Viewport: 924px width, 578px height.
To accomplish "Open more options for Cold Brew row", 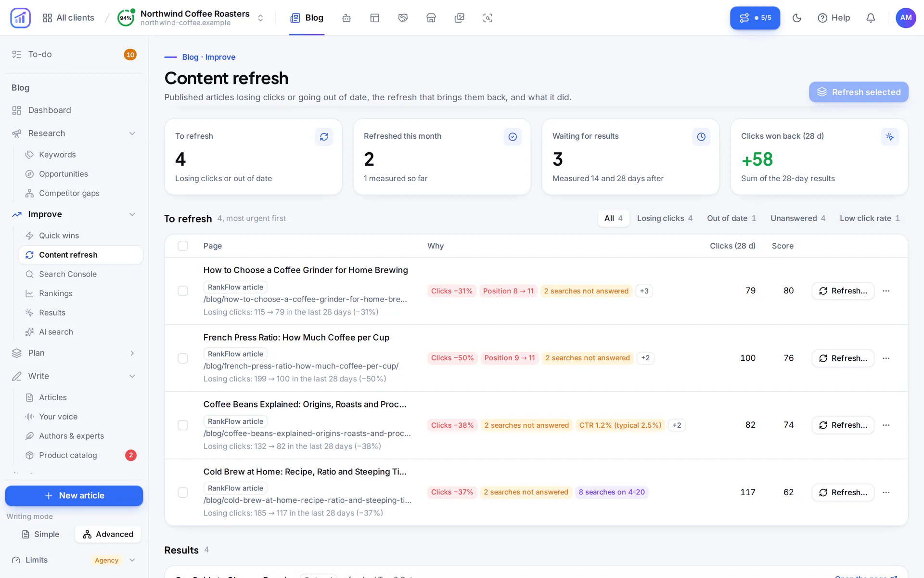I will [886, 492].
